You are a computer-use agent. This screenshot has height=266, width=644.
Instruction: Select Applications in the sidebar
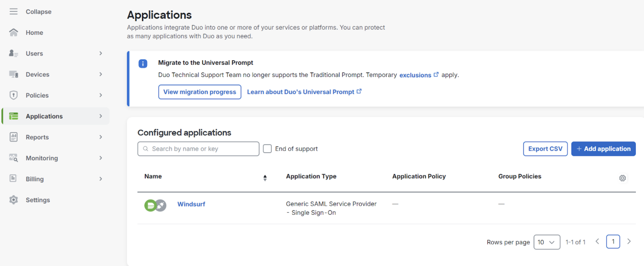[44, 116]
